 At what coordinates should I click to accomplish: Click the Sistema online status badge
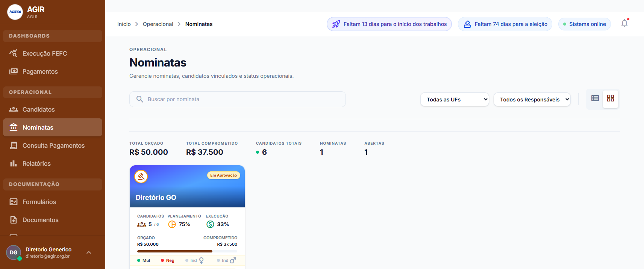click(585, 24)
